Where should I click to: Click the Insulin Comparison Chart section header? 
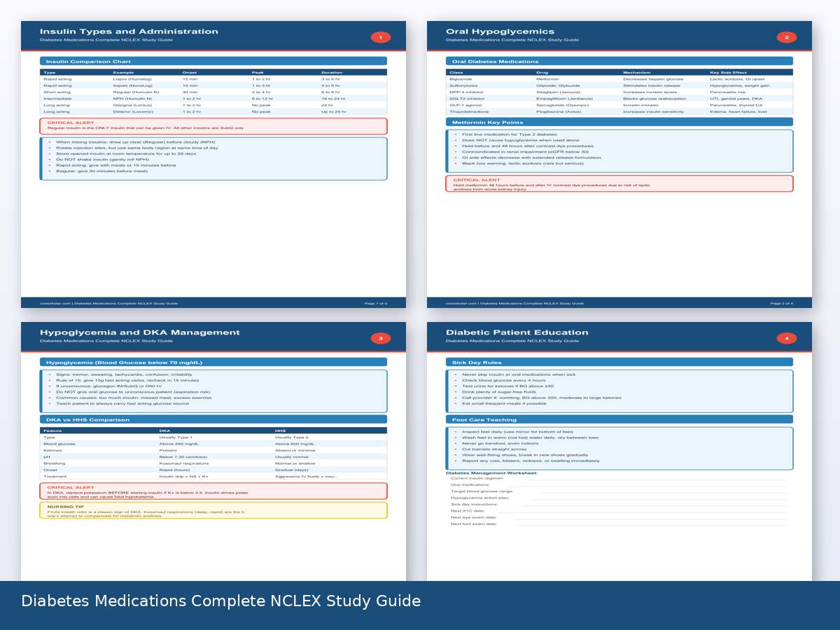click(x=213, y=62)
